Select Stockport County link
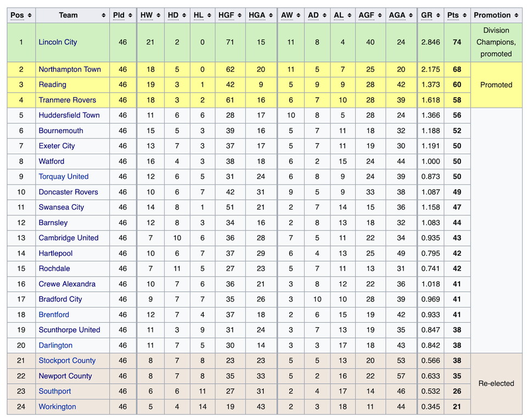 click(67, 361)
